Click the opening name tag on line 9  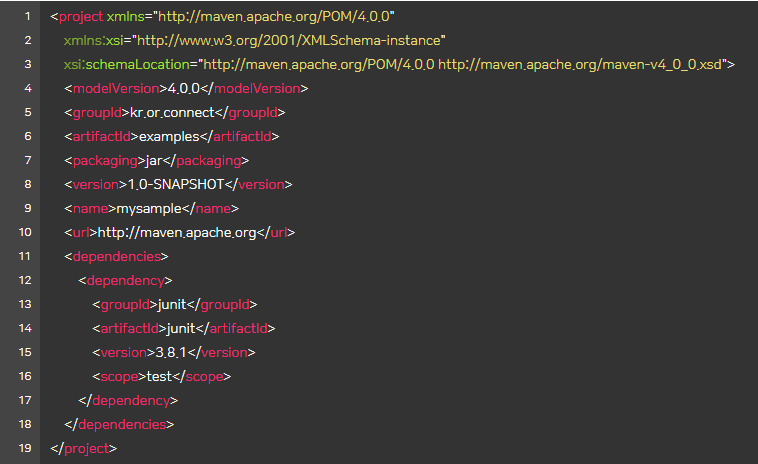[90, 209]
